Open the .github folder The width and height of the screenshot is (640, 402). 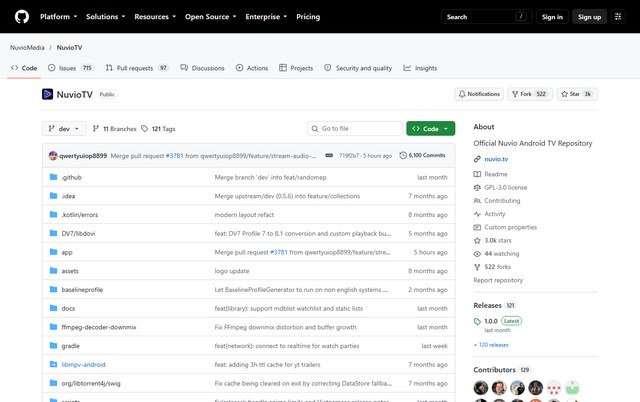[71, 177]
